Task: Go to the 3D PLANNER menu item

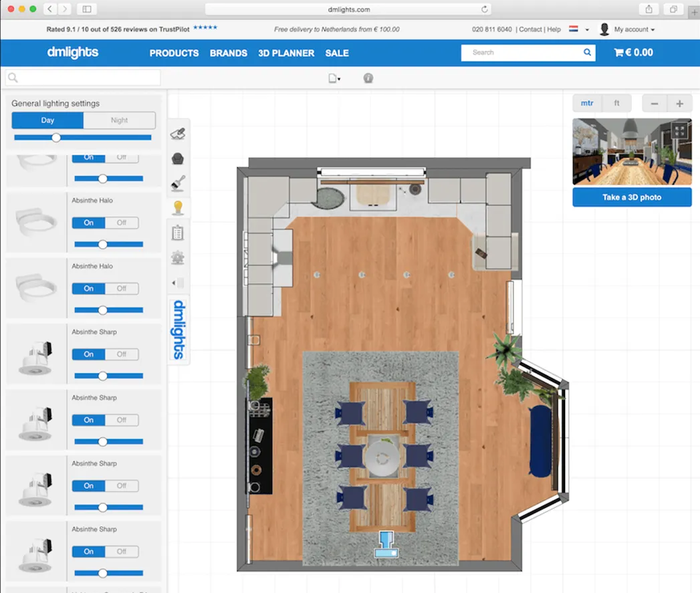Action: tap(286, 53)
